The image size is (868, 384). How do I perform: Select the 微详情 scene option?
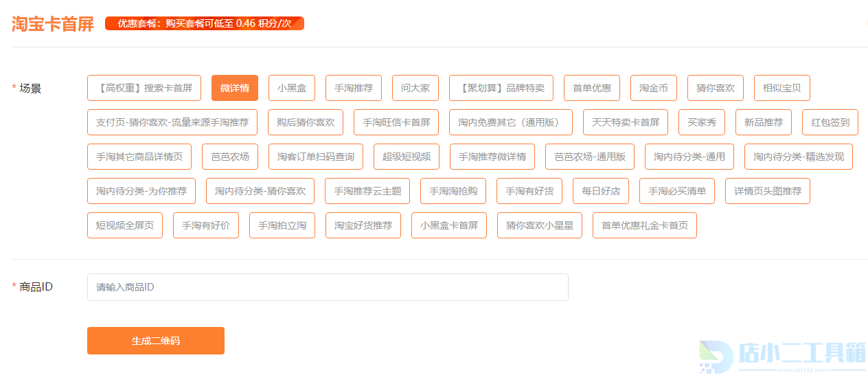click(235, 88)
